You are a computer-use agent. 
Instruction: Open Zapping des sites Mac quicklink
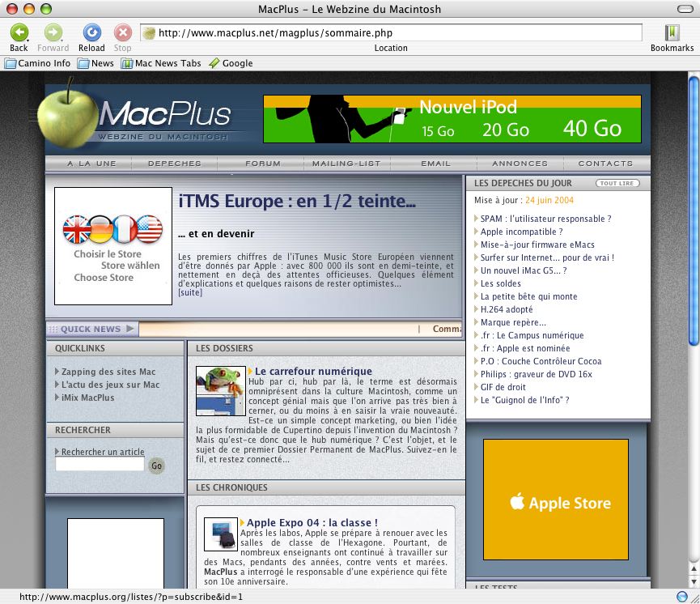tap(108, 372)
